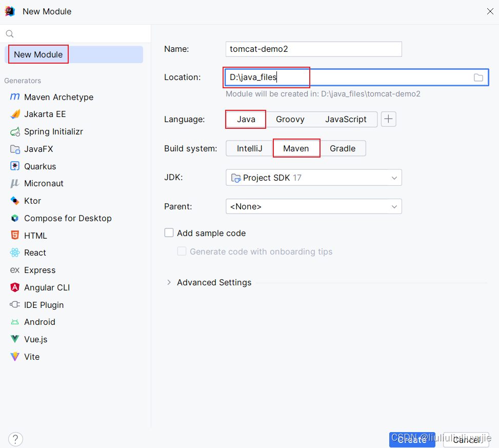This screenshot has height=448, width=499.
Task: Choose the Vue.js generator icon
Action: [15, 339]
